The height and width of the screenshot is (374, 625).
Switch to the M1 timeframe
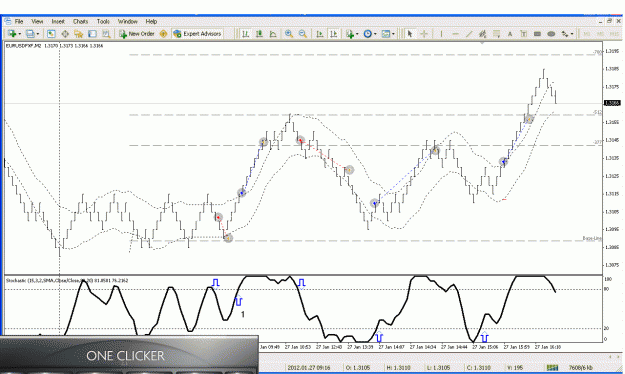coord(587,34)
